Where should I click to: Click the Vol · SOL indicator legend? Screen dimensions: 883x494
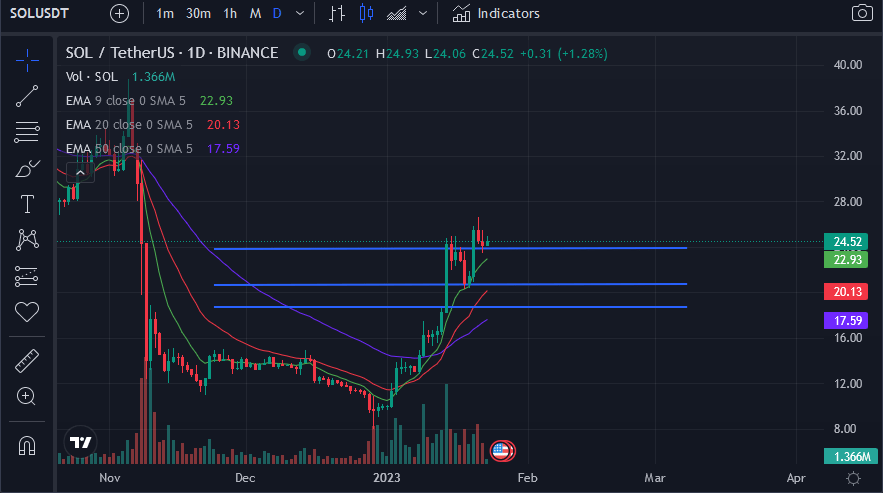pos(92,77)
